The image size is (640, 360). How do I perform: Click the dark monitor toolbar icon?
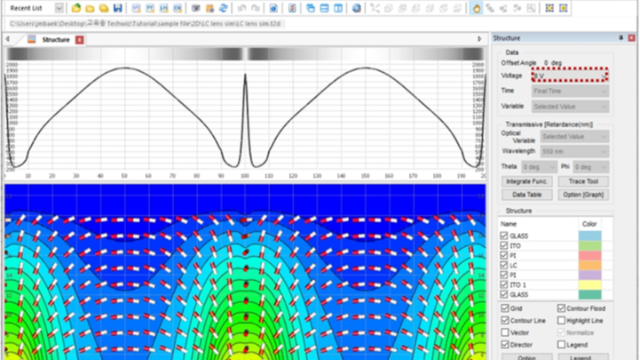(x=196, y=8)
